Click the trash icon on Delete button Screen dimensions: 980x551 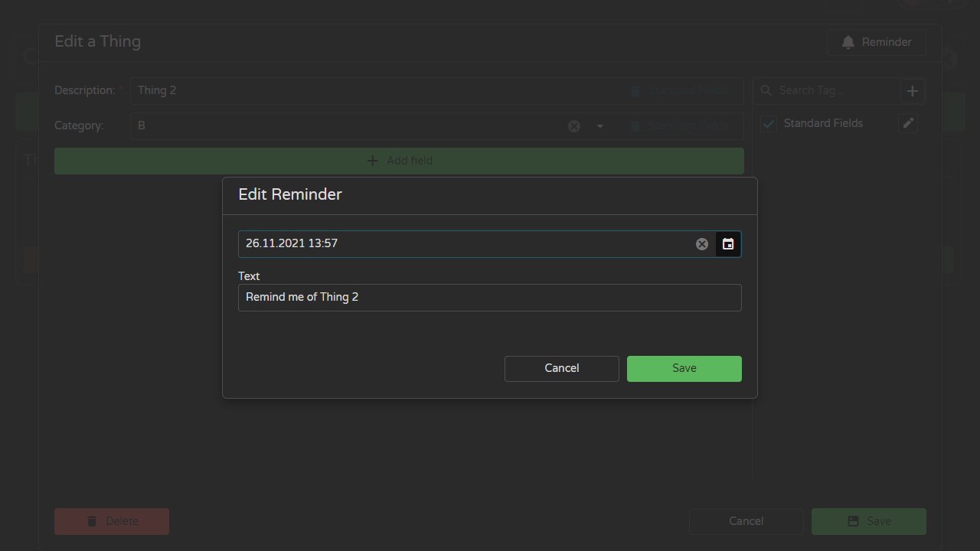tap(92, 521)
